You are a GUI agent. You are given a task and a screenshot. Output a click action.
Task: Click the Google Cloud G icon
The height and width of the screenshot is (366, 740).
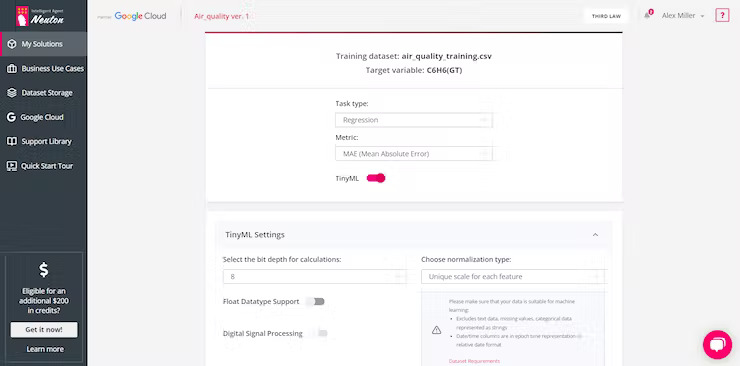11,117
